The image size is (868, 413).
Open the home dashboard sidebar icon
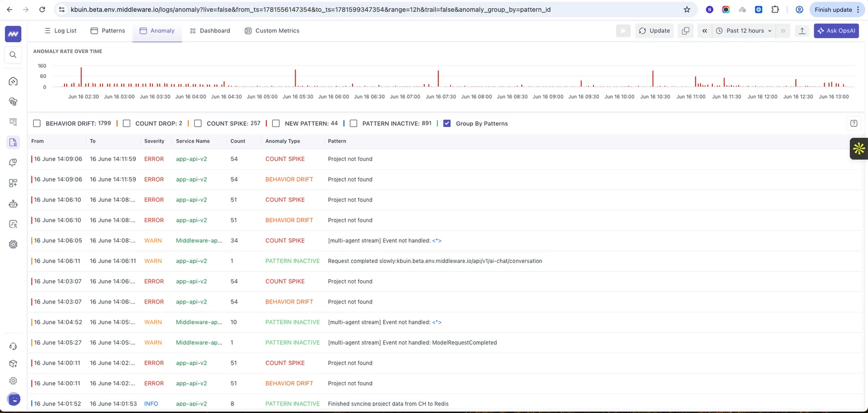coord(13,81)
